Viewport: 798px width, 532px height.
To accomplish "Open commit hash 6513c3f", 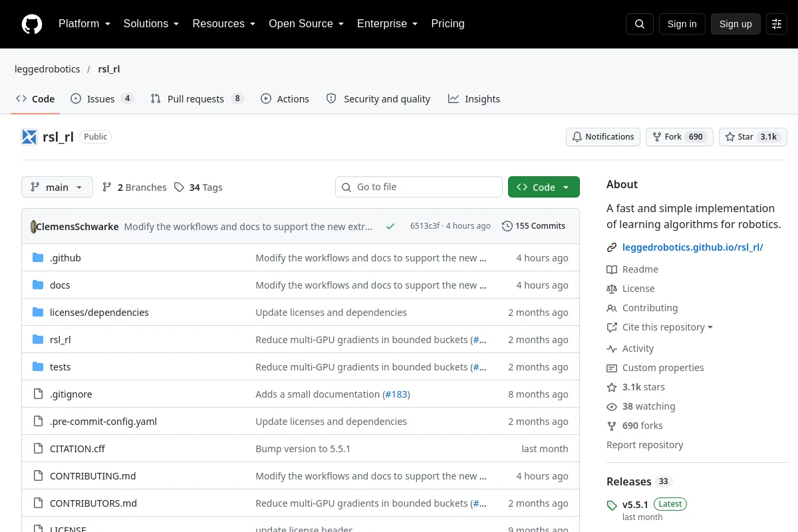I will point(425,226).
